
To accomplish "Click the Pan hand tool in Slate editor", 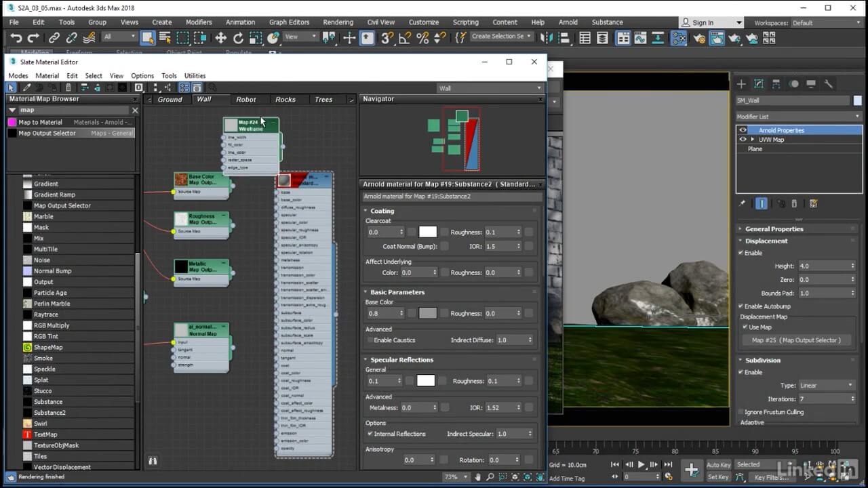I will (479, 477).
